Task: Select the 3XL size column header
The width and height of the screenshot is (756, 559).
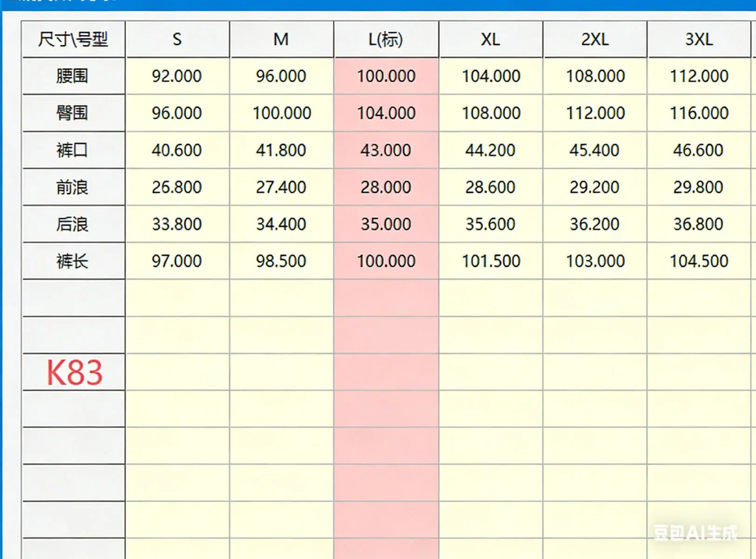Action: click(699, 39)
